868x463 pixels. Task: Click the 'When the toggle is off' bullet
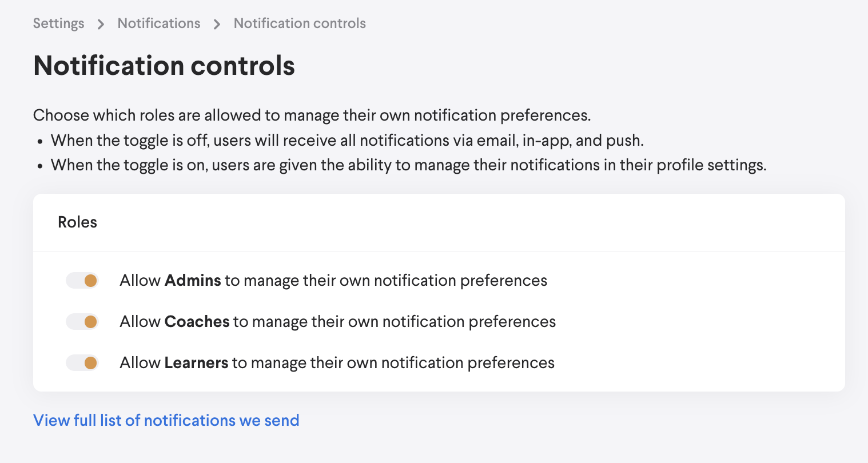click(347, 141)
